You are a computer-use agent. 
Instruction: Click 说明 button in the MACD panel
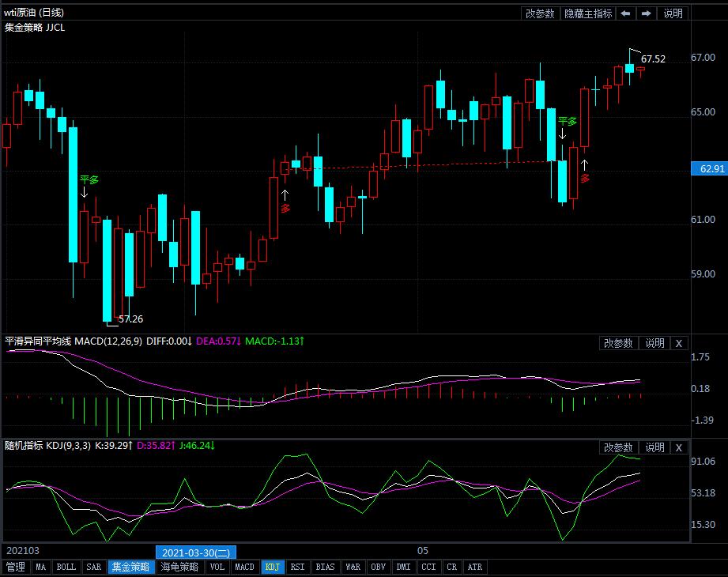click(654, 343)
